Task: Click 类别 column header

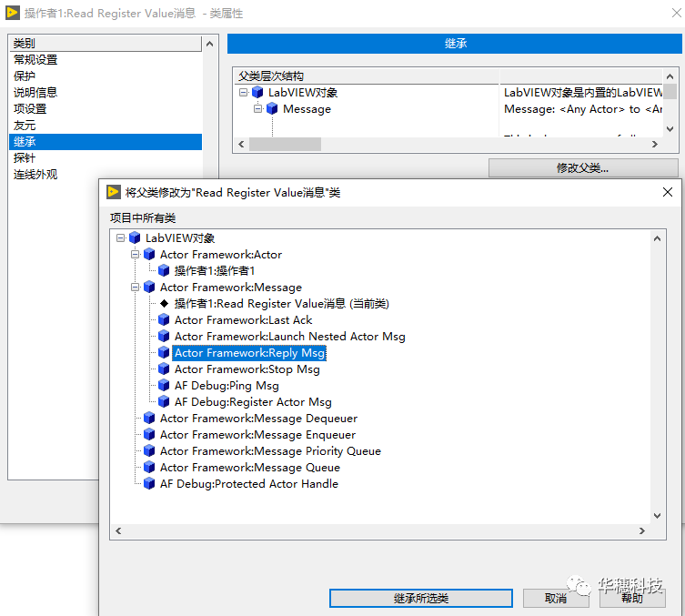Action: point(106,44)
